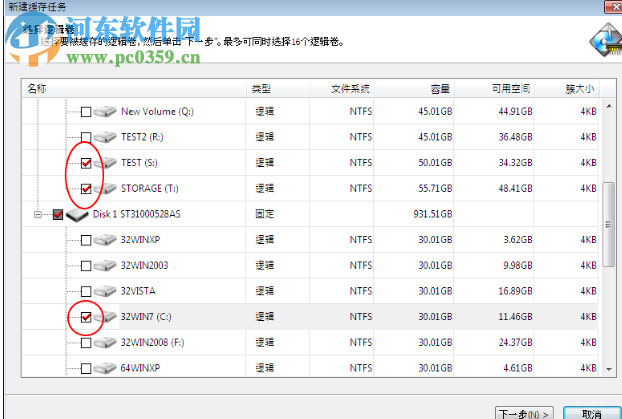Screen dimensions: 622x419
Task: Click the 55.71GB capacity value
Action: click(435, 188)
